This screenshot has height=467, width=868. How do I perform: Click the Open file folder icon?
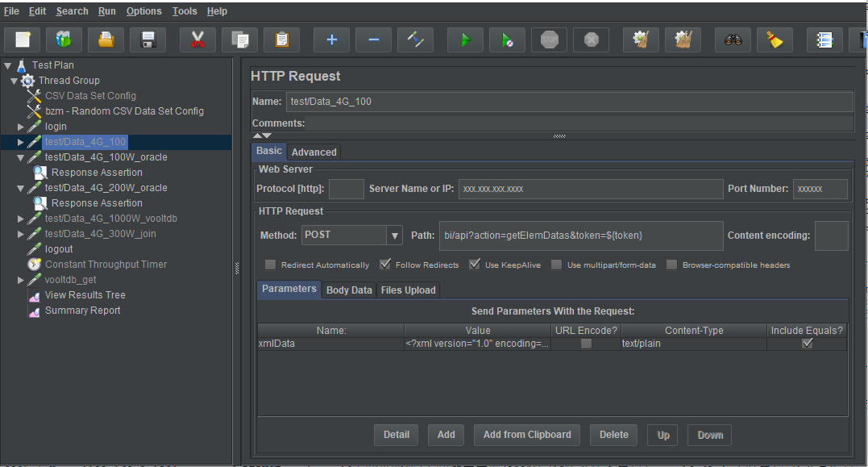coord(106,40)
